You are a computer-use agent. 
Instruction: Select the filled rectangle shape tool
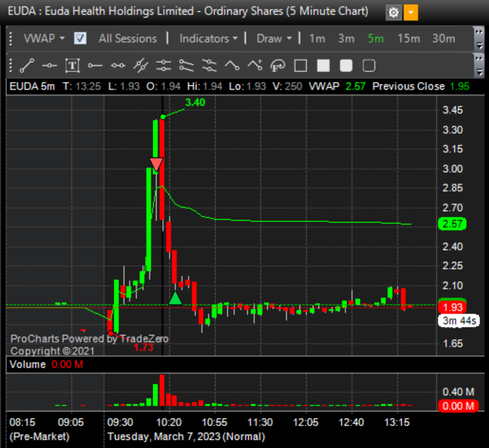(324, 65)
